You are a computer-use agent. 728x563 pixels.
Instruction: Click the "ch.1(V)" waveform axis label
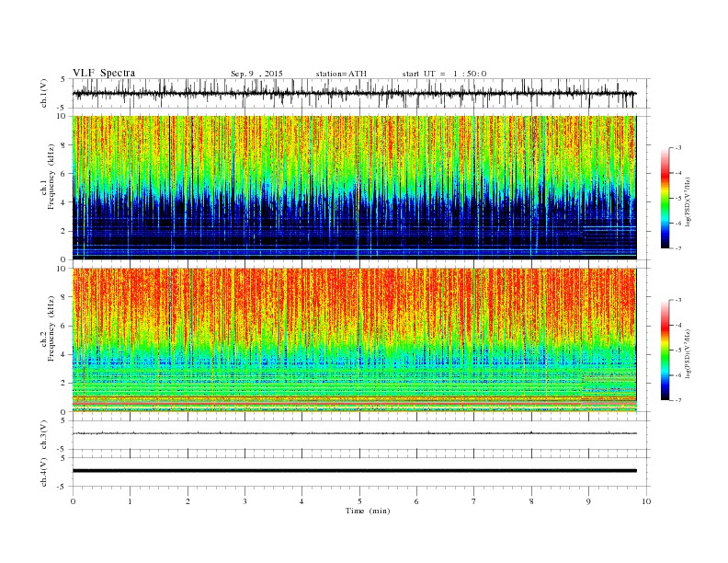pyautogui.click(x=44, y=93)
